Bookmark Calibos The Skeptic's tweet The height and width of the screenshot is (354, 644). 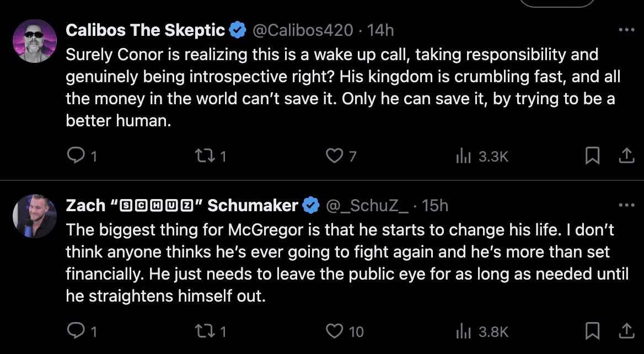592,157
